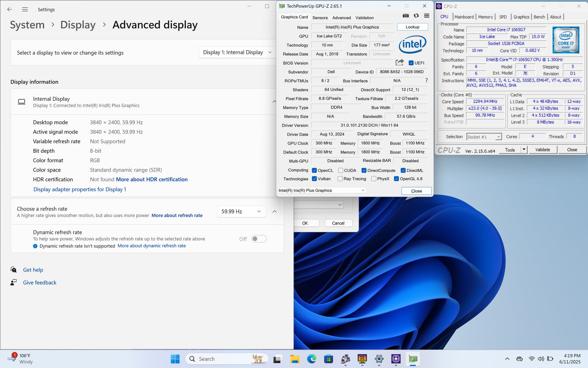Click the Validate button in CPU-Z
The image size is (588, 368).
click(x=543, y=150)
